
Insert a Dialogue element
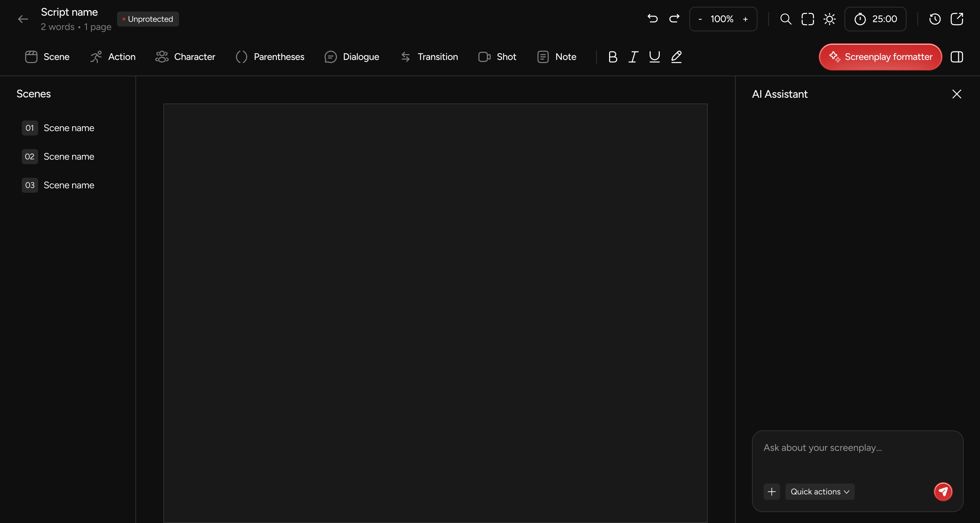352,57
